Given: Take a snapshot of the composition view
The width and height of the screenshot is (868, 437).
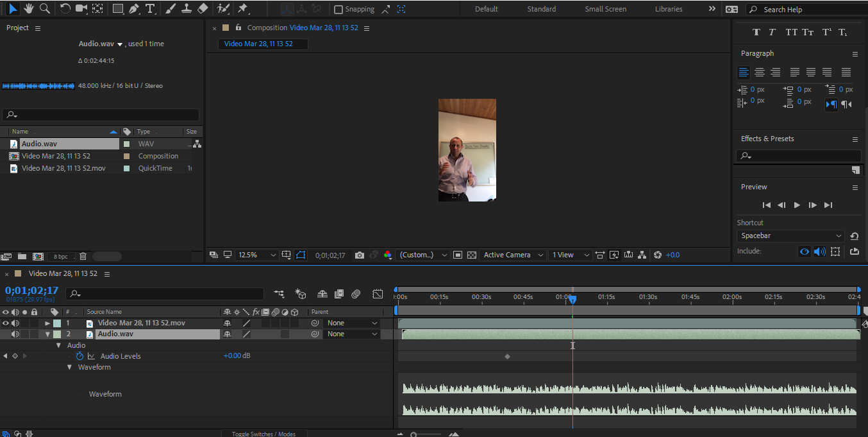Looking at the screenshot, I should tap(360, 255).
